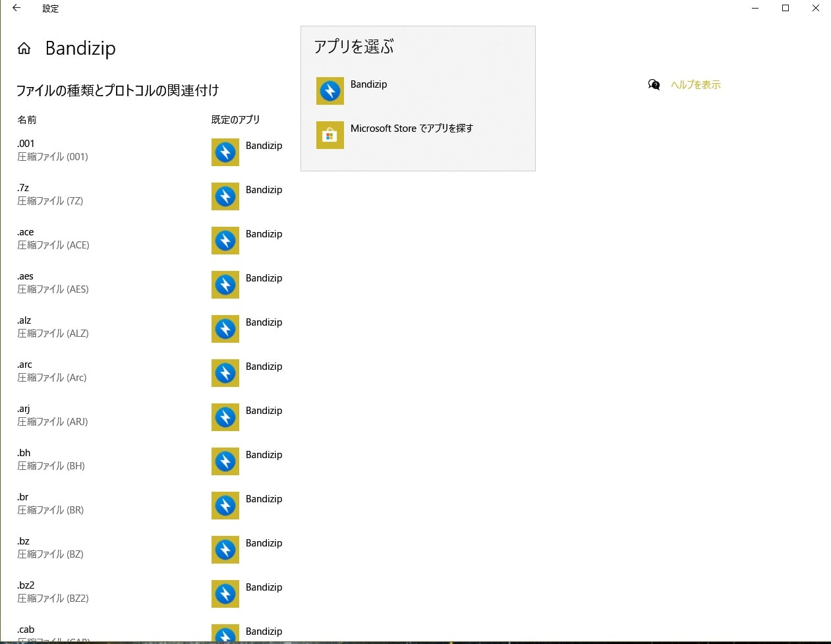Click the 名前 column header
Screen dimensions: 831x644
pyautogui.click(x=27, y=120)
